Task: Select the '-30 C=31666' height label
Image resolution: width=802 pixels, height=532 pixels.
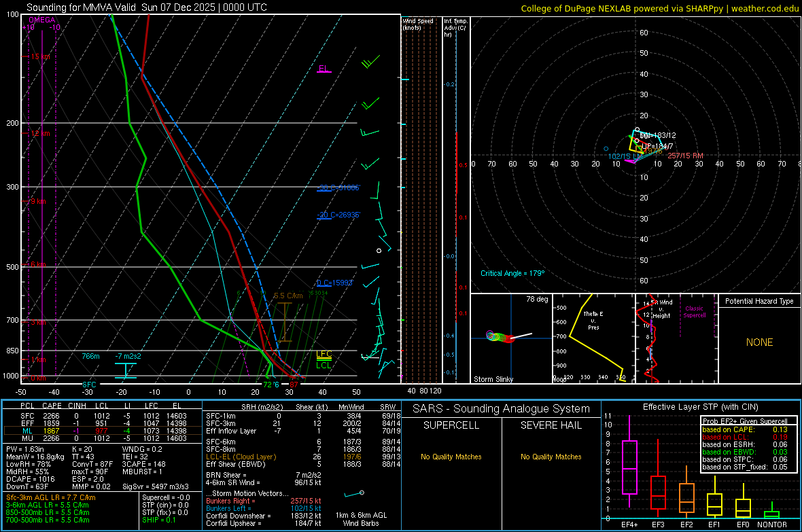Action: 338,188
